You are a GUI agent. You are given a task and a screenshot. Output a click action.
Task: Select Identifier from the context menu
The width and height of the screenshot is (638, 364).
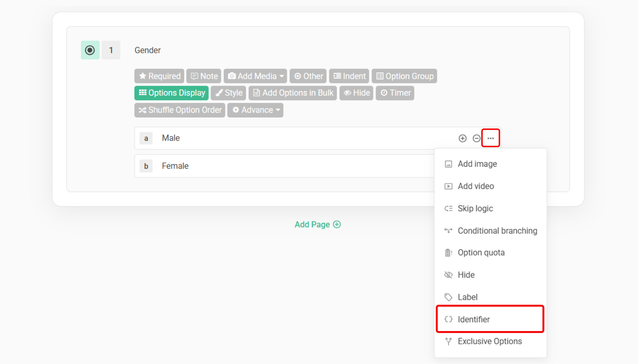pos(474,319)
